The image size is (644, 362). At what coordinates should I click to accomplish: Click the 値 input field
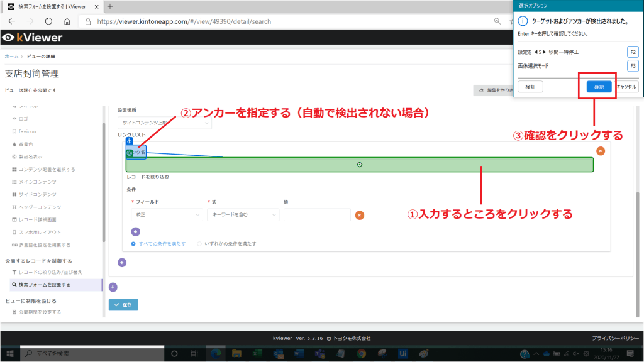(x=316, y=215)
